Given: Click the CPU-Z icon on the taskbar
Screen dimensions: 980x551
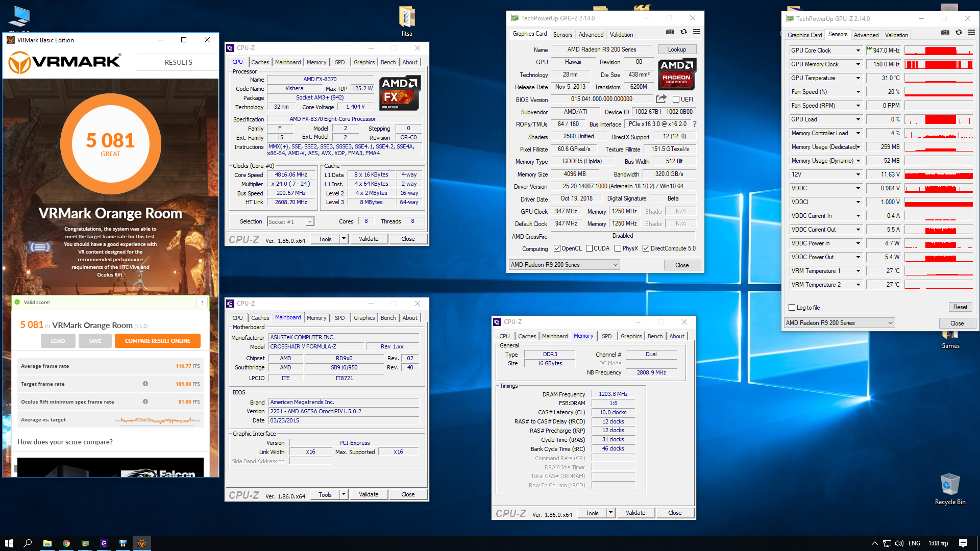Looking at the screenshot, I should click(104, 543).
